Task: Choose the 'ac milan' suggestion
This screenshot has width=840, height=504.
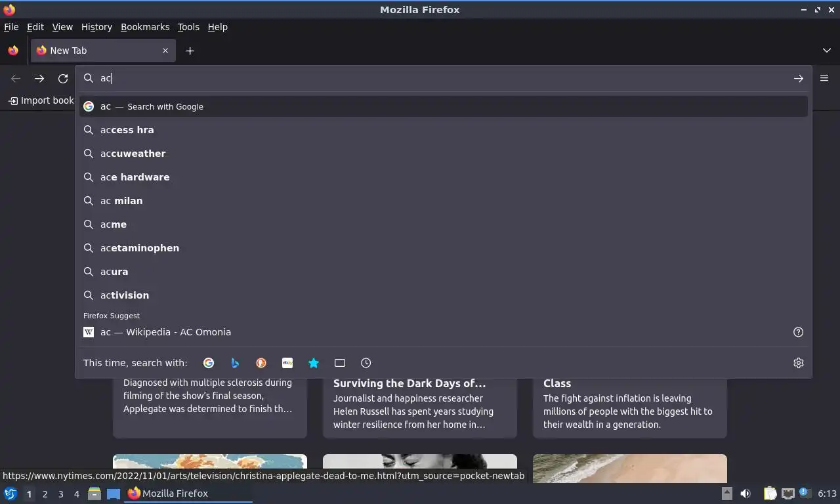Action: (444, 201)
